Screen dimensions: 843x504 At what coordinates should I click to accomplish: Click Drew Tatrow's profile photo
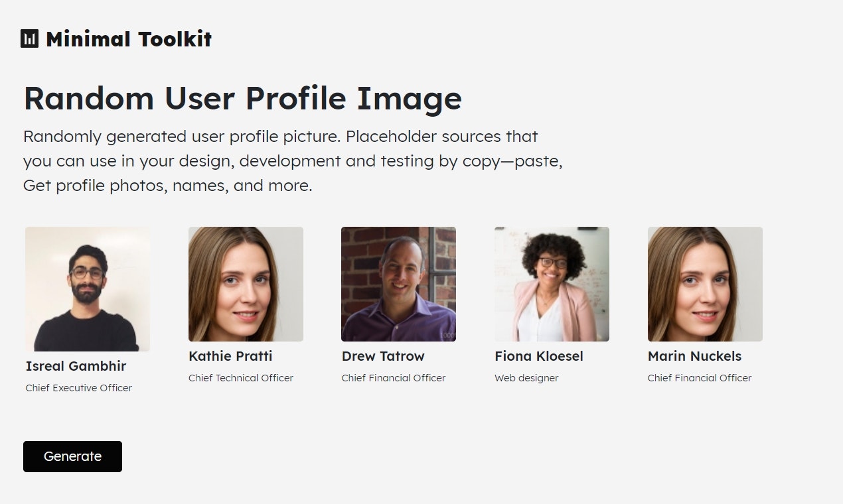tap(398, 284)
